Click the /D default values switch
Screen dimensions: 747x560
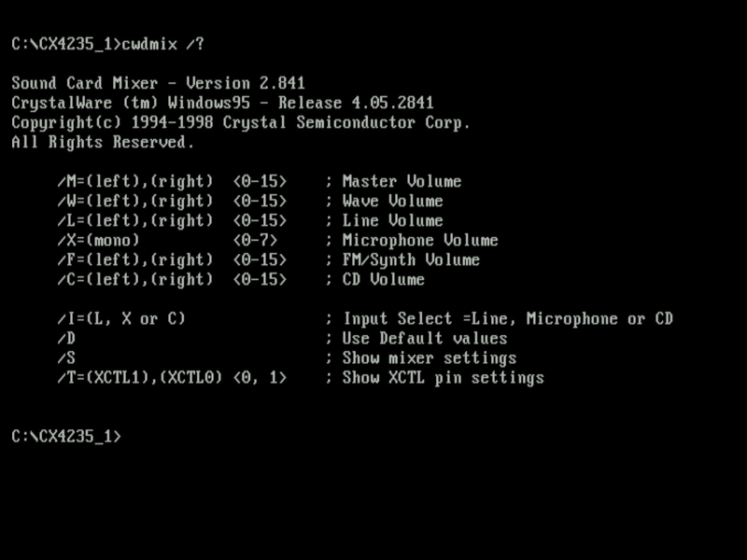66,338
